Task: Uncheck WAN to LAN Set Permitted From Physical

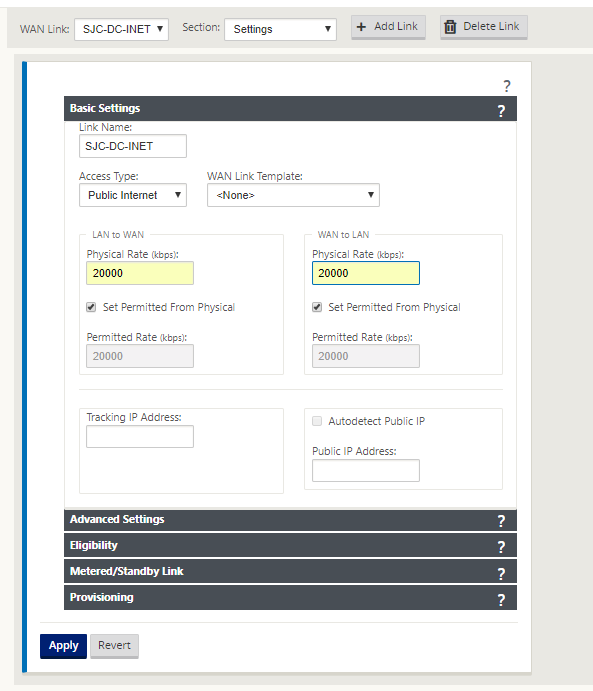Action: click(x=317, y=307)
